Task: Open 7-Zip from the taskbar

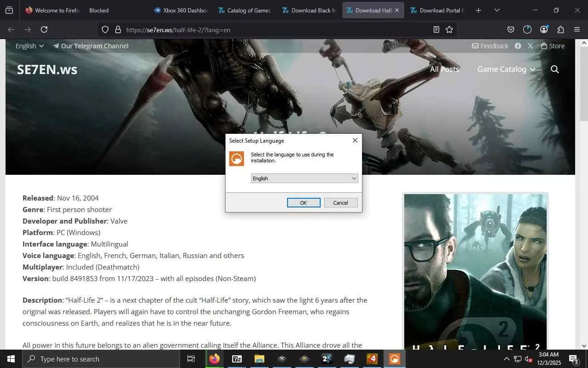Action: 237,359
